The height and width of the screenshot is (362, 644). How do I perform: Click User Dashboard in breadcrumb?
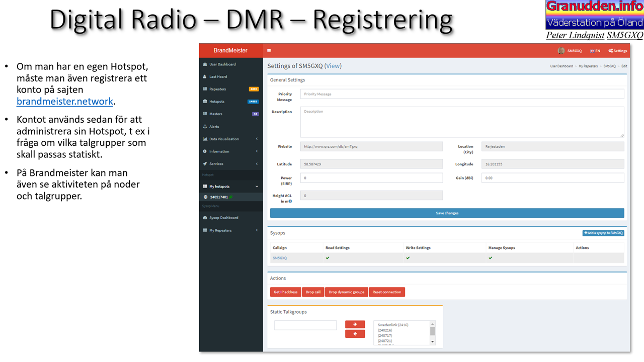tap(561, 66)
